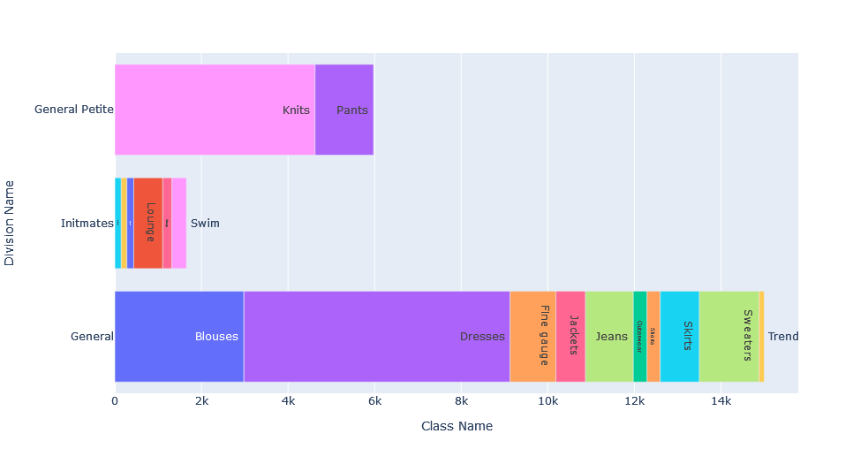This screenshot has width=868, height=464.
Task: Click the Class Name axis title
Action: (457, 426)
